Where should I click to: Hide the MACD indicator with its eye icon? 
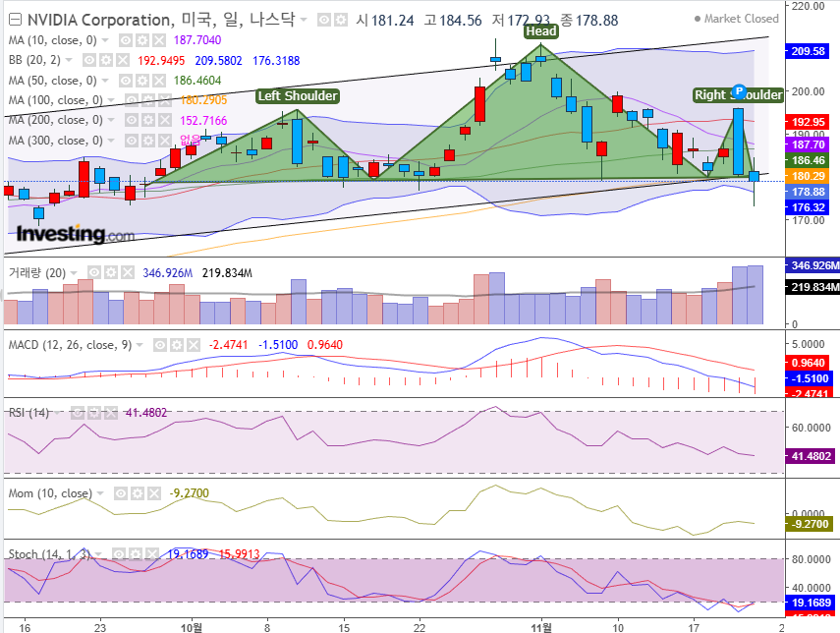pos(159,345)
